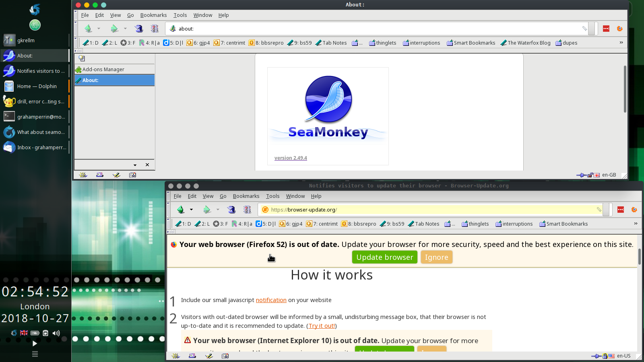Click the security padlock icon in the status bar
Viewport: 644px width, 362px height.
590,176
